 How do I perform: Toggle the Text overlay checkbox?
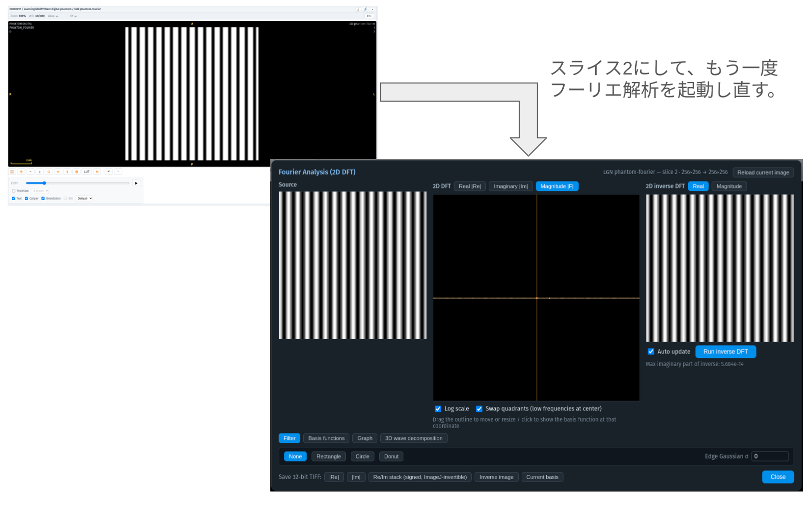pyautogui.click(x=13, y=198)
